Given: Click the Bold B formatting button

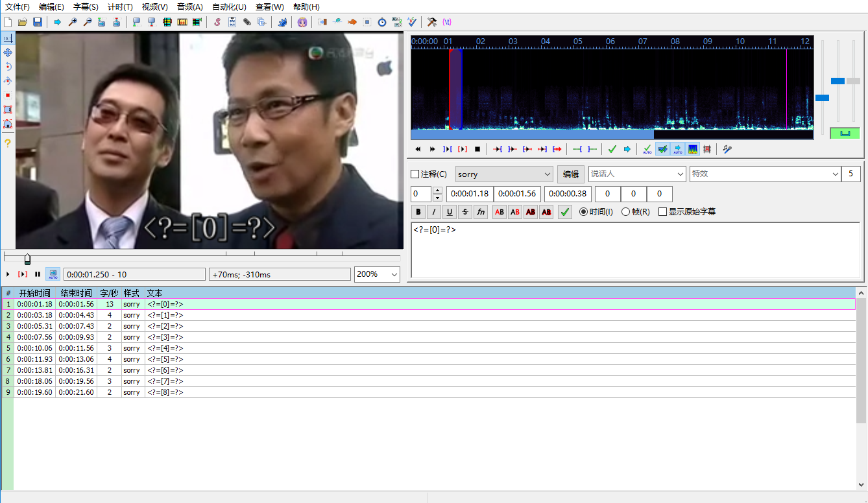Looking at the screenshot, I should (418, 212).
